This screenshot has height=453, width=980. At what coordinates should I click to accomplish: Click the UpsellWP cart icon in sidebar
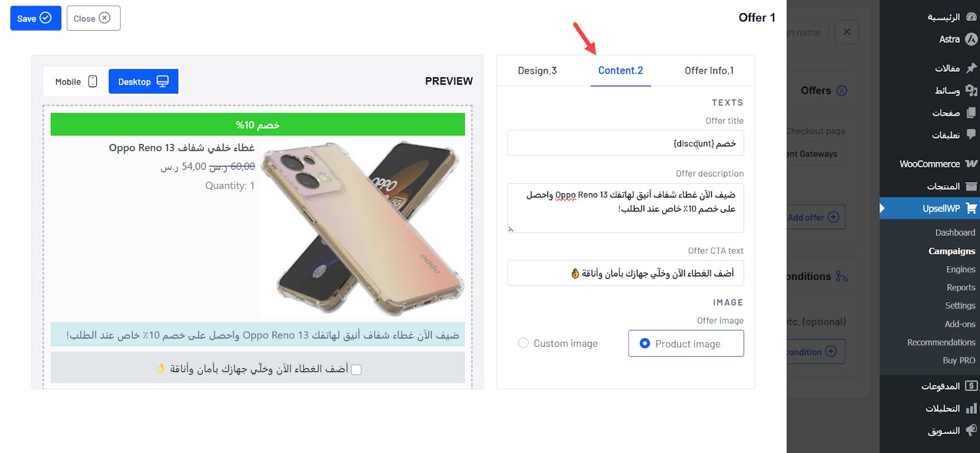pyautogui.click(x=971, y=208)
